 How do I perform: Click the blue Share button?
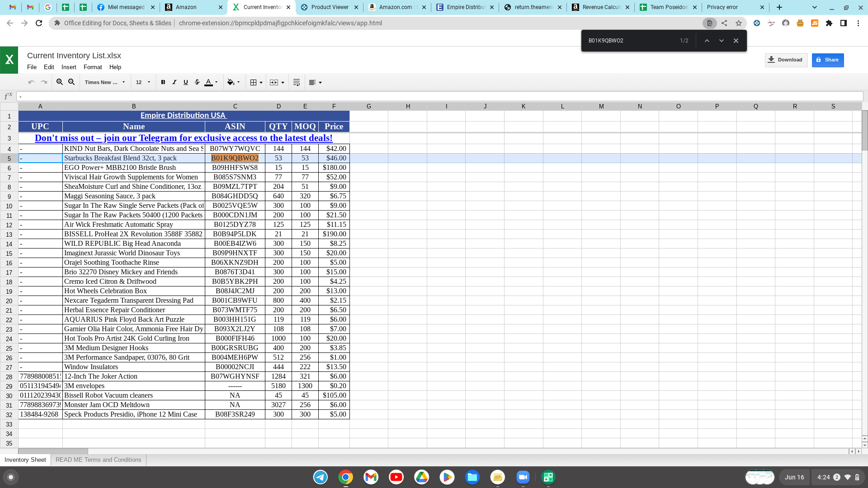tap(827, 60)
